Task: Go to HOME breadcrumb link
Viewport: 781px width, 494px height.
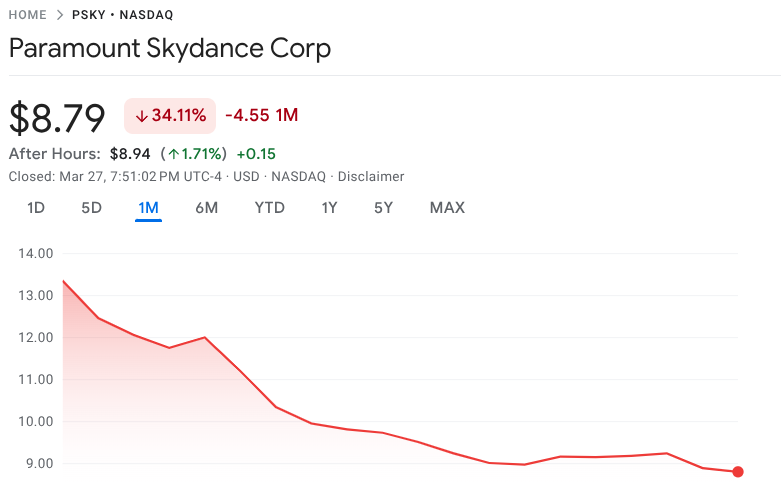Action: (x=27, y=15)
